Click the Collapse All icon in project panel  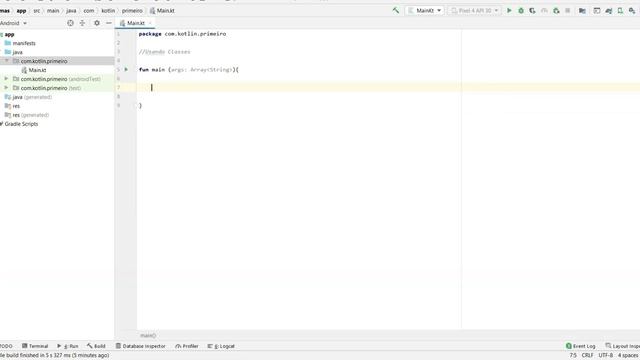pyautogui.click(x=82, y=23)
